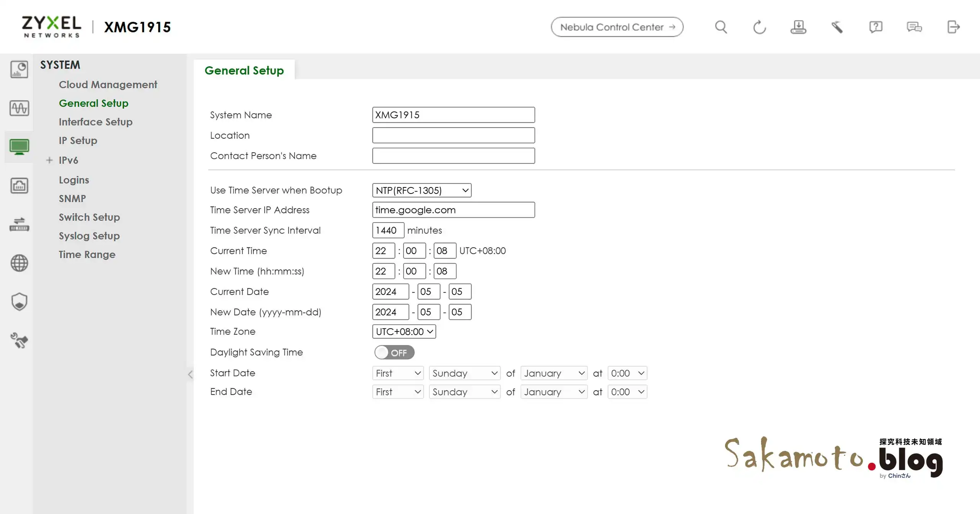Click the refresh icon in top toolbar
Screen dimensions: 980x514
click(x=759, y=27)
